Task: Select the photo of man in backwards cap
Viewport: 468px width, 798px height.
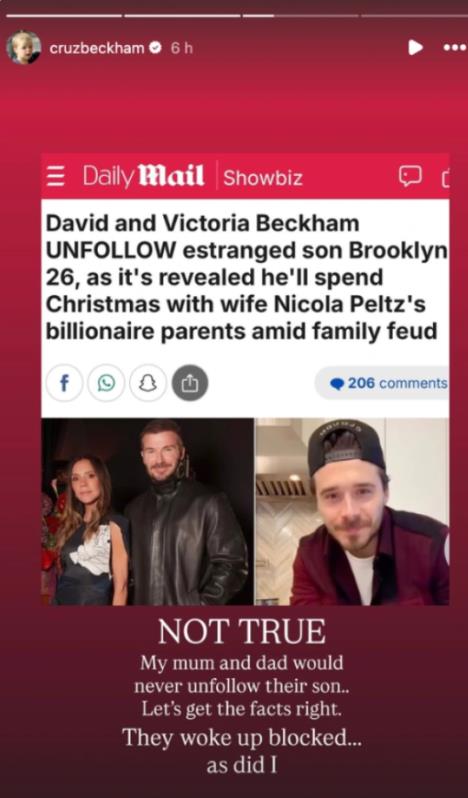Action: pyautogui.click(x=353, y=511)
